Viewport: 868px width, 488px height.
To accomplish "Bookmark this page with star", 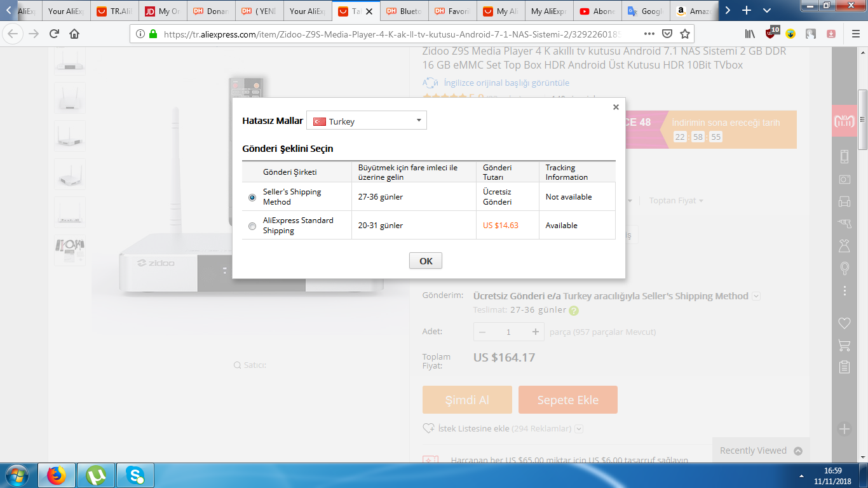I will (684, 34).
